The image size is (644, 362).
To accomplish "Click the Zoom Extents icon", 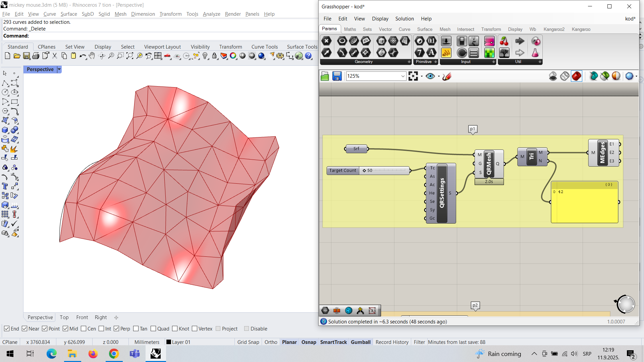I will click(x=130, y=56).
